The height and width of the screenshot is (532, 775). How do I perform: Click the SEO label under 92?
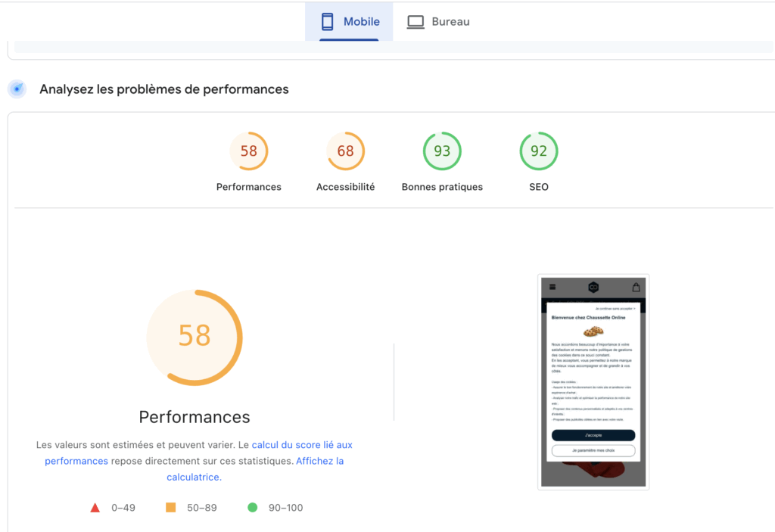click(539, 187)
